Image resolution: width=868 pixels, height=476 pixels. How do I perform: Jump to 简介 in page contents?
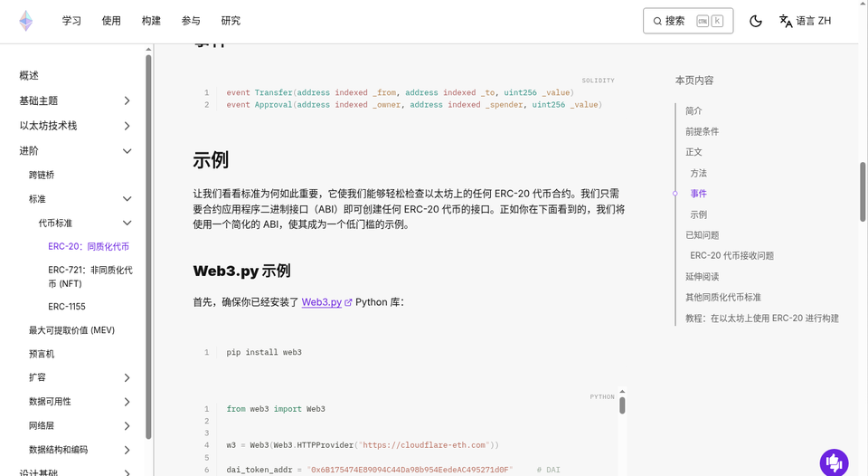(693, 110)
